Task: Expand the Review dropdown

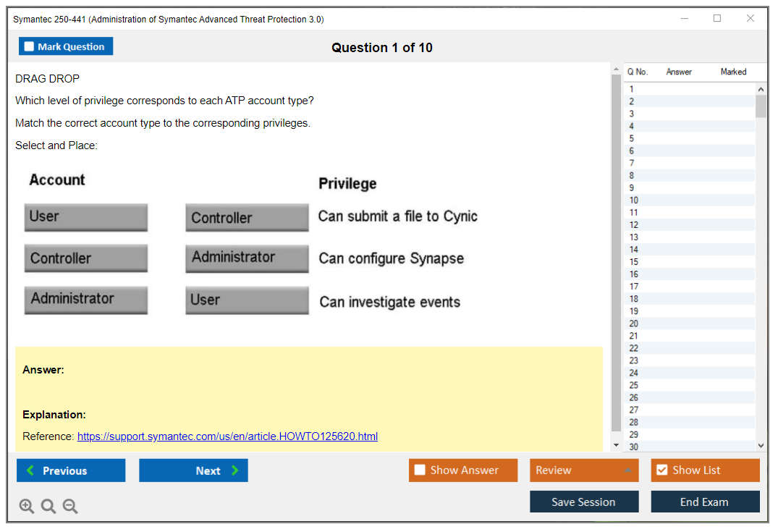Action: pyautogui.click(x=627, y=470)
